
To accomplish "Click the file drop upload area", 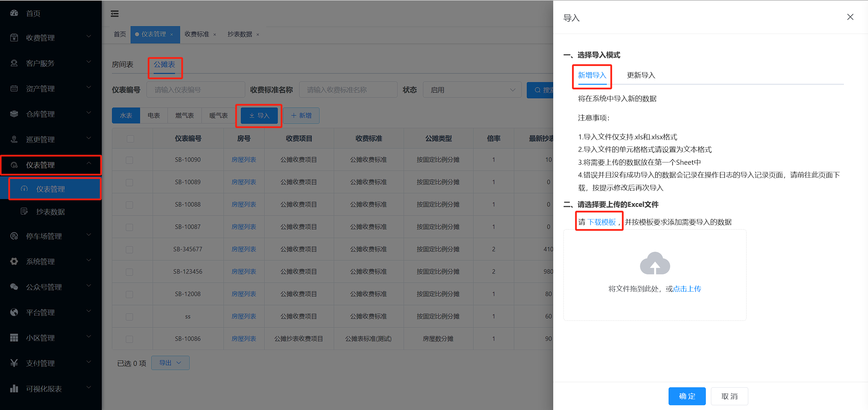I will click(x=655, y=275).
